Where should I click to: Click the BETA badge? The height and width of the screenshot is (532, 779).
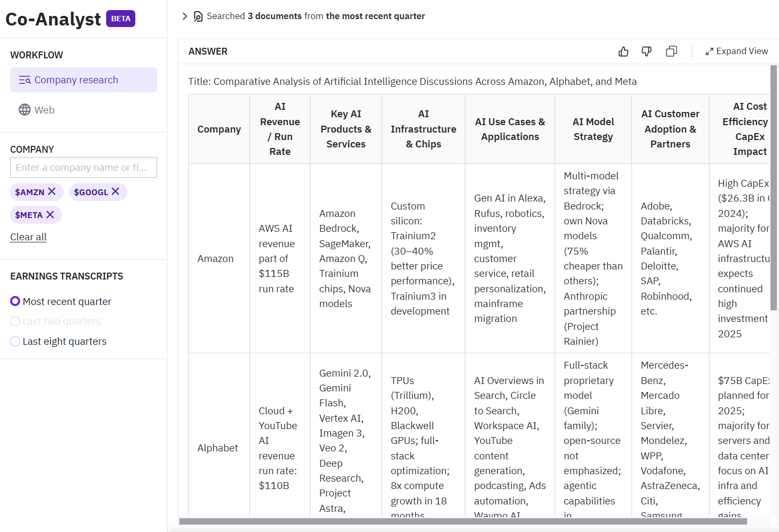[x=120, y=19]
